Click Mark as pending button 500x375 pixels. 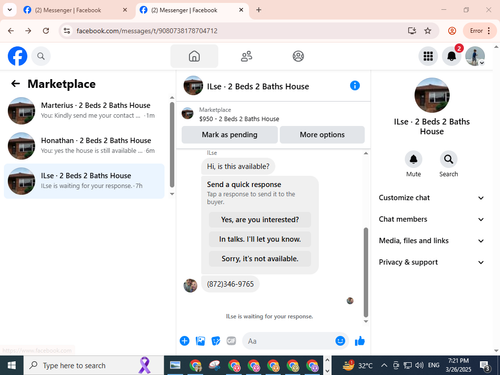point(229,135)
